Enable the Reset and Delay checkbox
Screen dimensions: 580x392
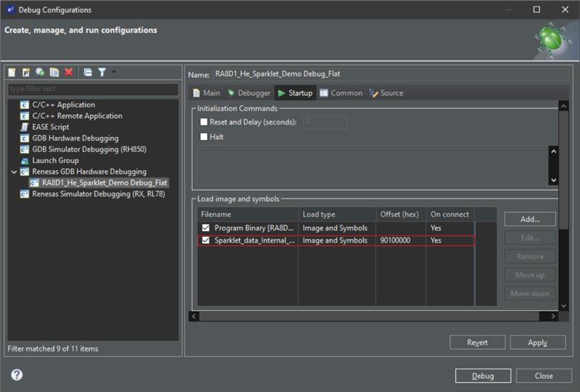click(204, 122)
